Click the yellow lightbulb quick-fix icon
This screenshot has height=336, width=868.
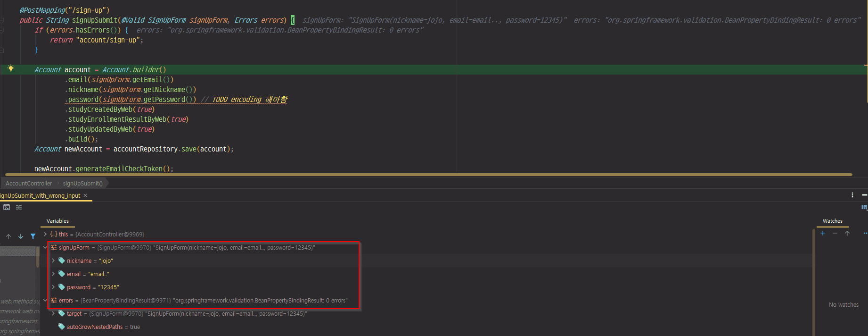coord(11,68)
